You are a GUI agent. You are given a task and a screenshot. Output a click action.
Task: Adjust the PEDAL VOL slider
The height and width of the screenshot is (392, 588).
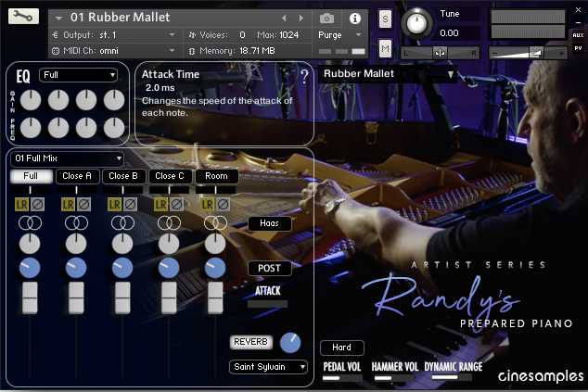(x=342, y=378)
